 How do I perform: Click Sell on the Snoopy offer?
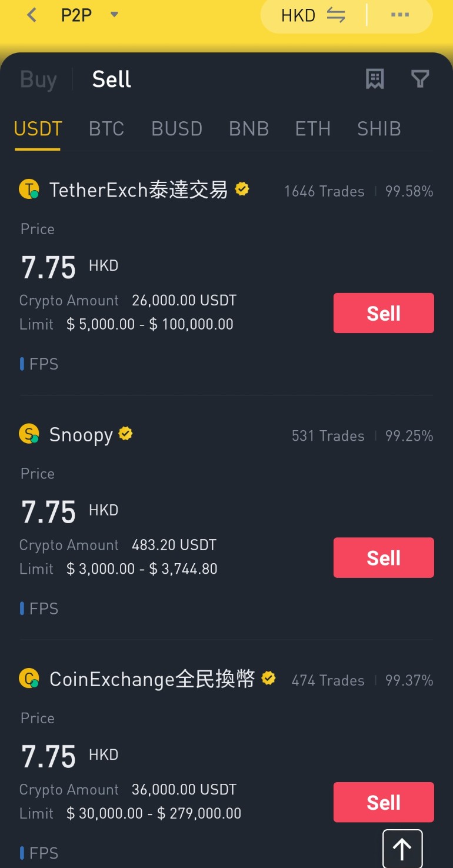coord(384,557)
